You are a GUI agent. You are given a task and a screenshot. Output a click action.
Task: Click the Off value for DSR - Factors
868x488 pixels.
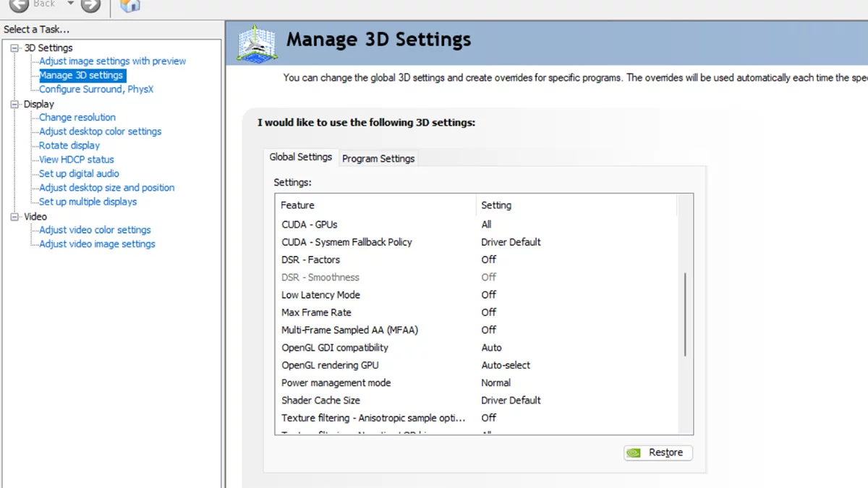(x=488, y=260)
